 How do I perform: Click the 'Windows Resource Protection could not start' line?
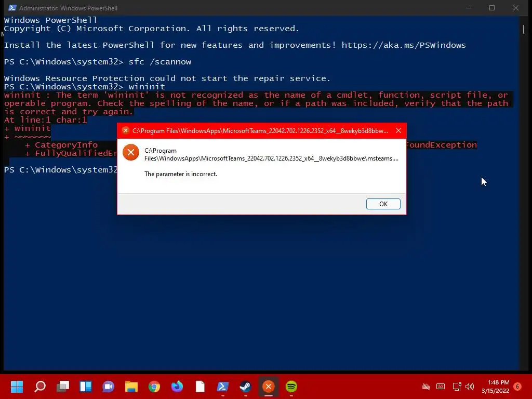click(167, 78)
